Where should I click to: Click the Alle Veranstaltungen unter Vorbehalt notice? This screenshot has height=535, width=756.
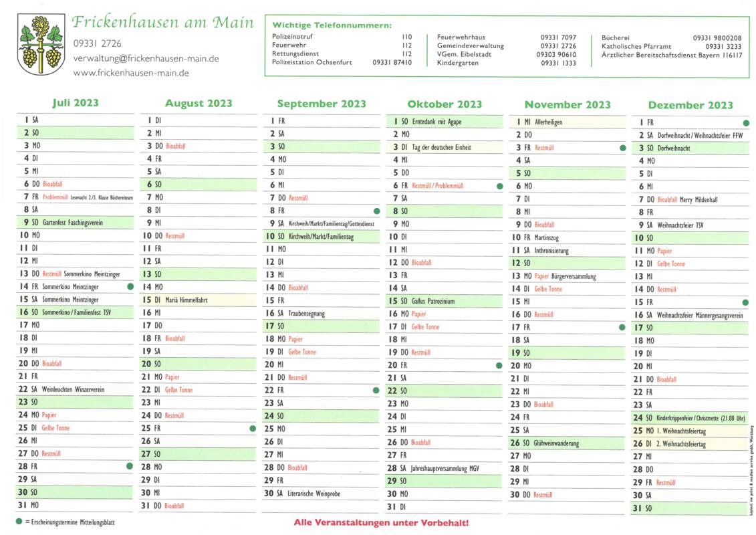pos(382,522)
